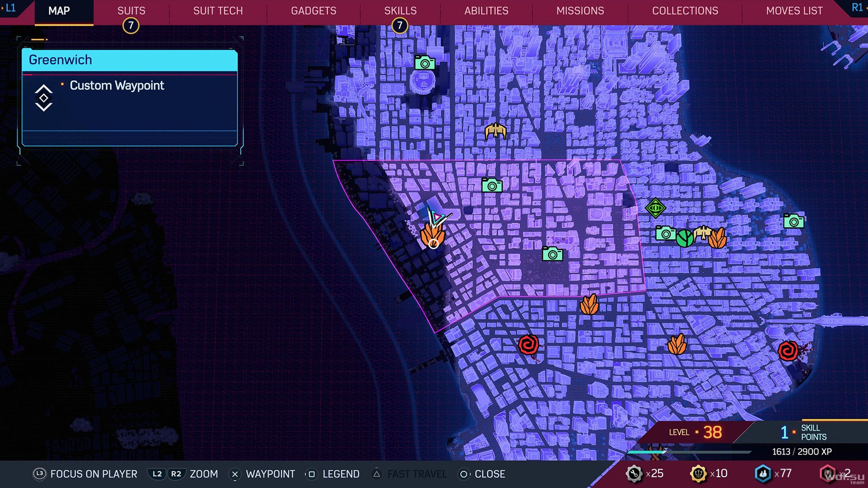Select the red spiral icon on the east waterfront

coord(788,350)
